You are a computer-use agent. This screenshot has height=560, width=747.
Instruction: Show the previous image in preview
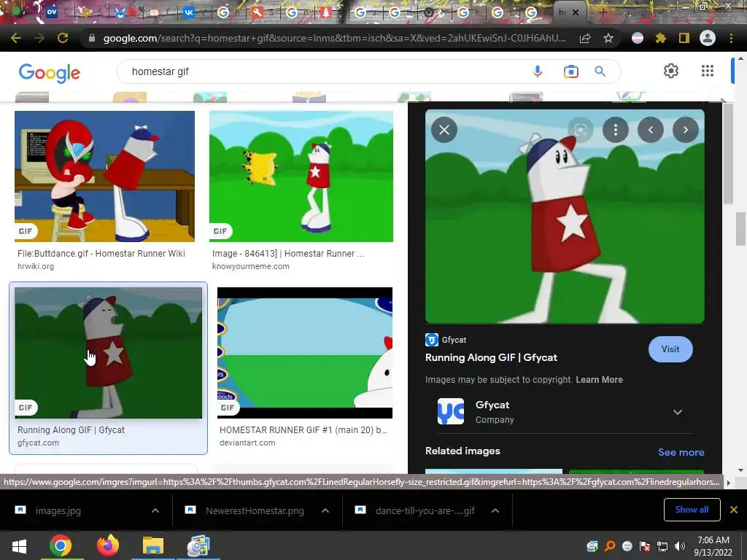click(650, 130)
